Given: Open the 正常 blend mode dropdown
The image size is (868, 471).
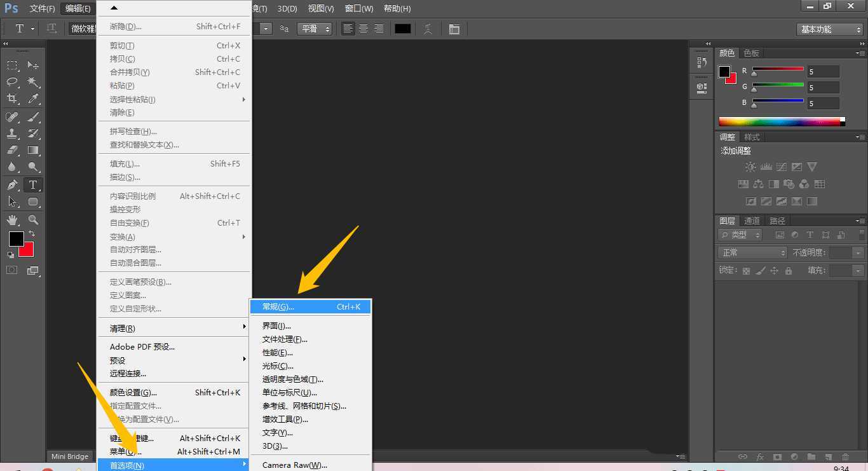Looking at the screenshot, I should pyautogui.click(x=752, y=253).
